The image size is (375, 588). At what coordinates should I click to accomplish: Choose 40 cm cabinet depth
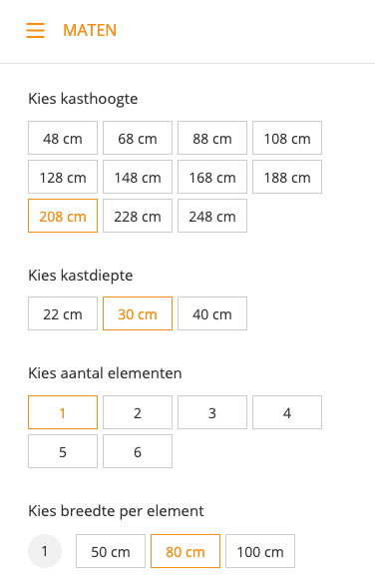pos(212,313)
